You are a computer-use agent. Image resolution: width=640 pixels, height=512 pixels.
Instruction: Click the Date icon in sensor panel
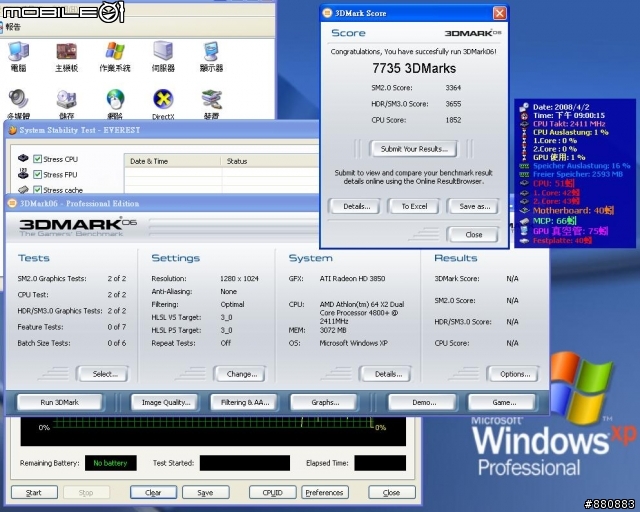[x=524, y=107]
